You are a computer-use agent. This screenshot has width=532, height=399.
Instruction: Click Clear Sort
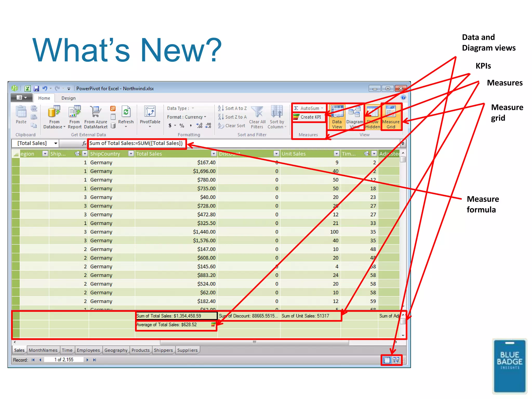coord(231,126)
